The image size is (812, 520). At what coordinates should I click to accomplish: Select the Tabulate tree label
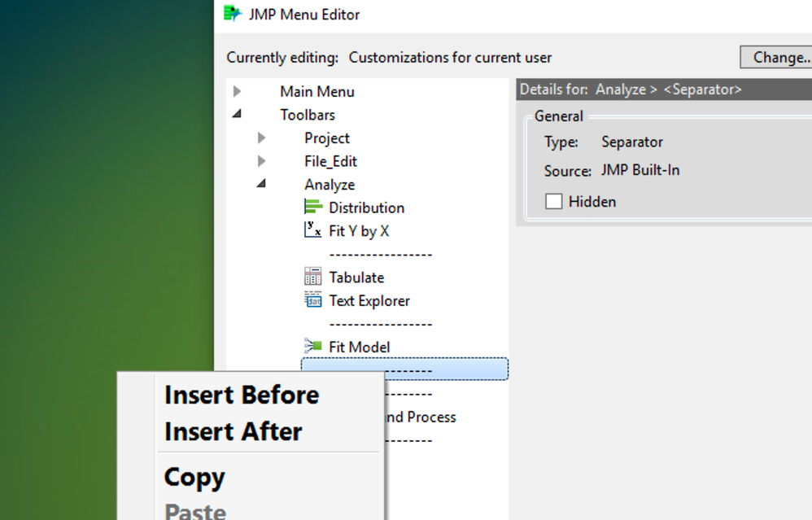tap(356, 277)
